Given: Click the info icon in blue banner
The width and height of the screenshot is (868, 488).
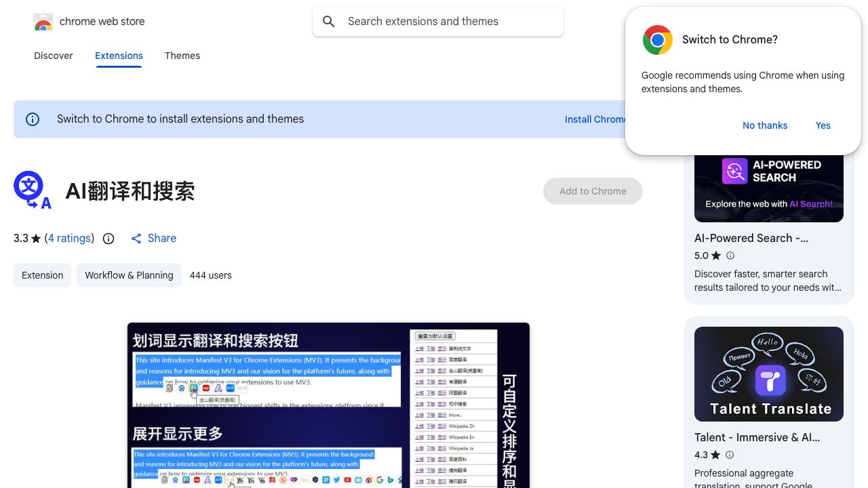Looking at the screenshot, I should click(x=33, y=119).
